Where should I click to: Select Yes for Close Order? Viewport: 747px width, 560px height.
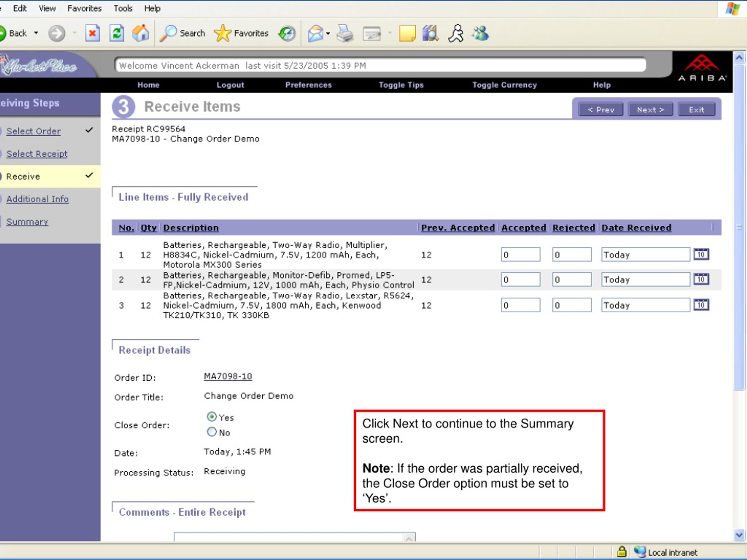tap(212, 417)
